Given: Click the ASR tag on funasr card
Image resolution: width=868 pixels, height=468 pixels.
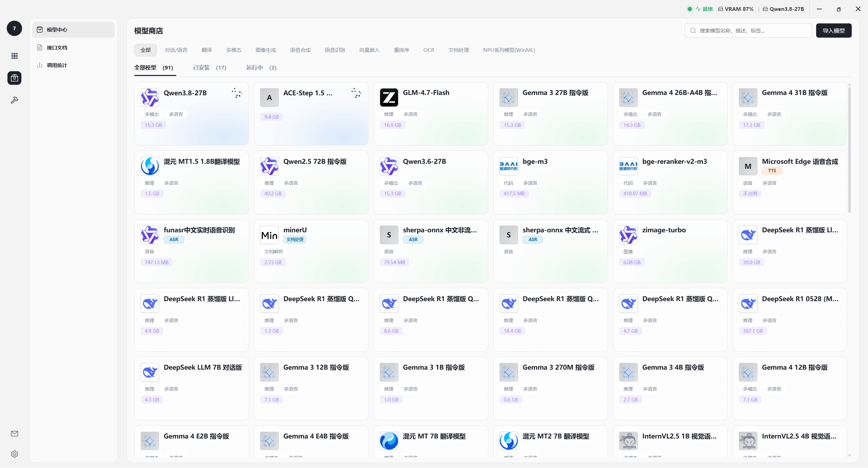Looking at the screenshot, I should [174, 239].
